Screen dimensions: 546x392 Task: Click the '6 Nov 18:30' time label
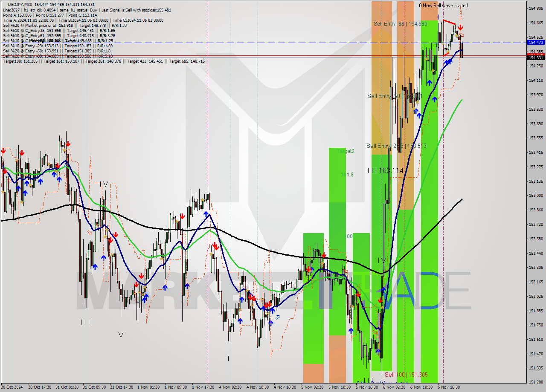(x=449, y=387)
